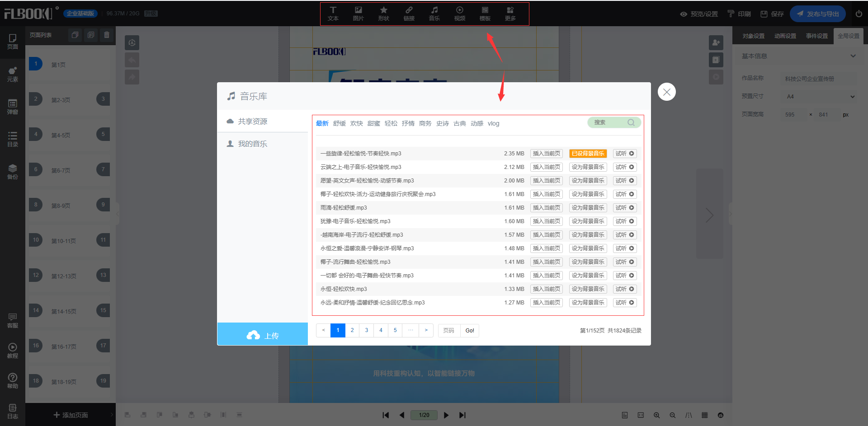Filter music by 古典 category
868x426 pixels.
(459, 123)
